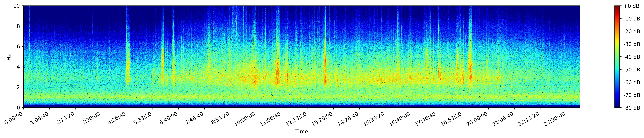
Task: Click the -70 dB colorbar label
Action: (632, 95)
